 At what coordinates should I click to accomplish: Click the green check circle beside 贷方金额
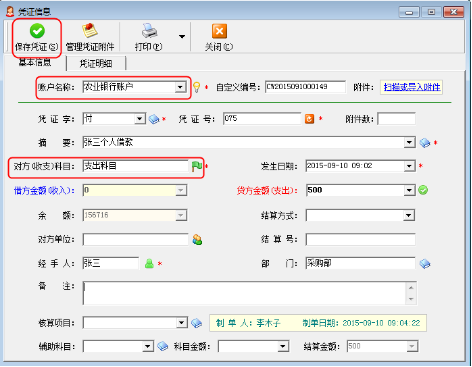(423, 190)
